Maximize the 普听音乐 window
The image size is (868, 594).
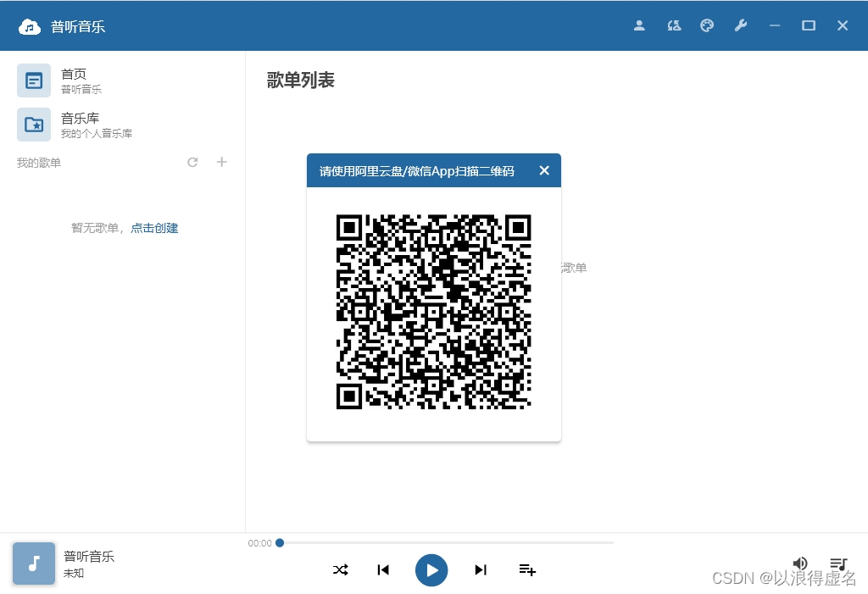point(808,25)
